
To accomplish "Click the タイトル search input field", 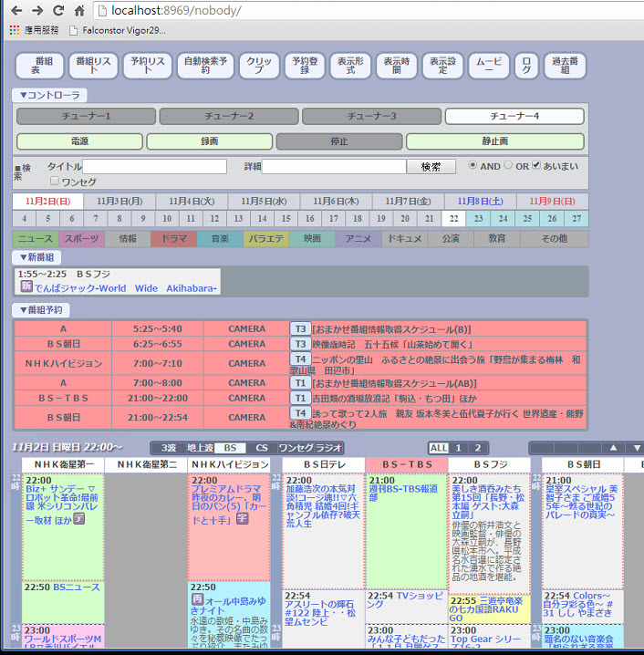I will point(154,166).
